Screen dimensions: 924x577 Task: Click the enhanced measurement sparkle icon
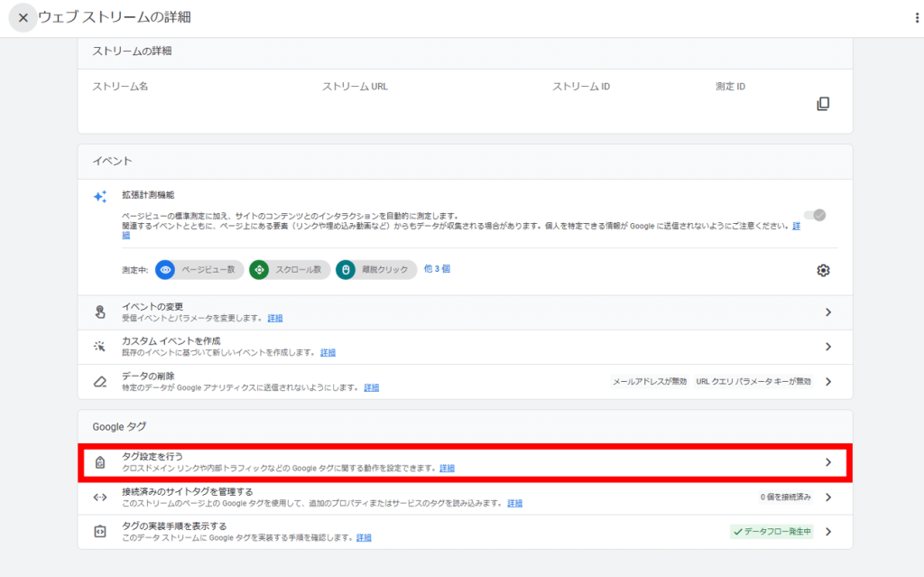click(100, 197)
